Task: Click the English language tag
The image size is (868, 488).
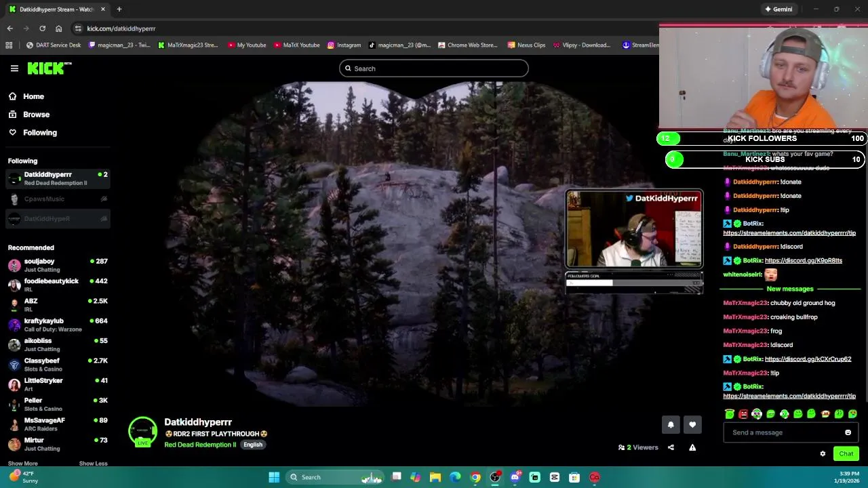Action: tap(253, 445)
